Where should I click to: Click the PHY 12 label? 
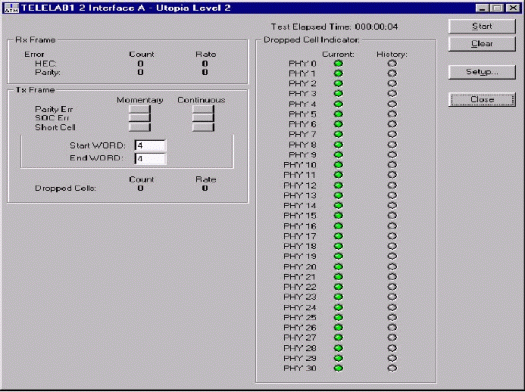(x=300, y=185)
